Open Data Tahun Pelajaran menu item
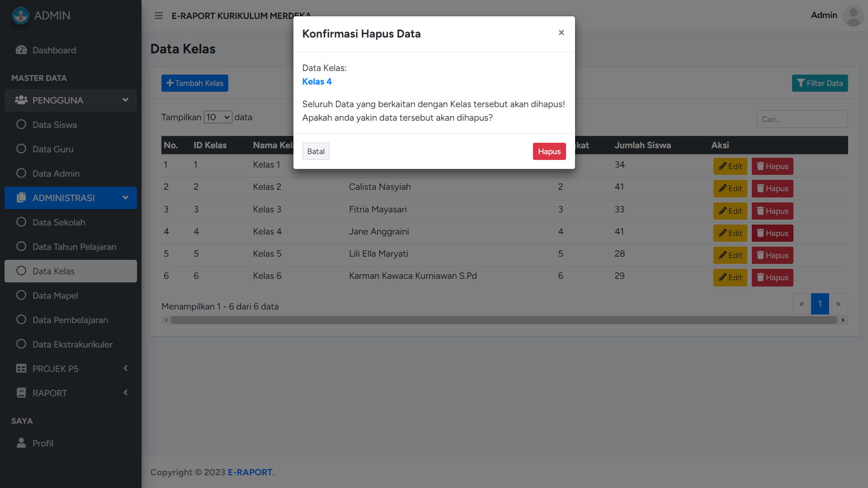 pyautogui.click(x=74, y=247)
